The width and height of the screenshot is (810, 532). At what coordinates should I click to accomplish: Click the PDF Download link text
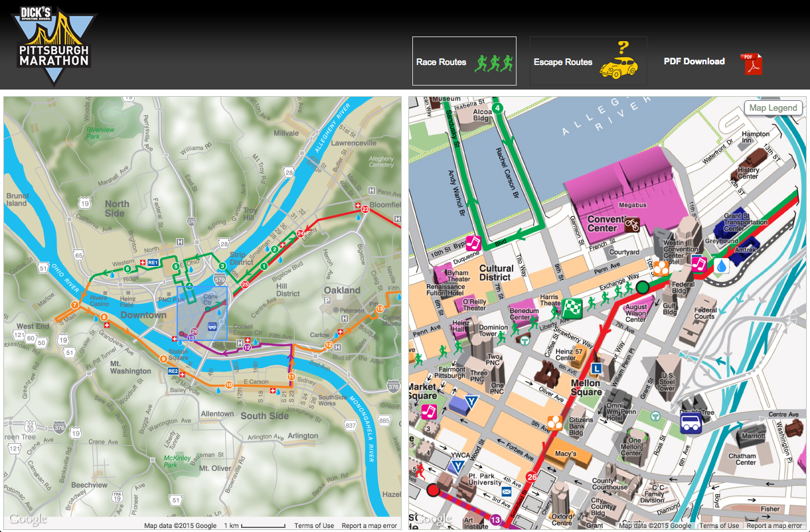tap(694, 61)
